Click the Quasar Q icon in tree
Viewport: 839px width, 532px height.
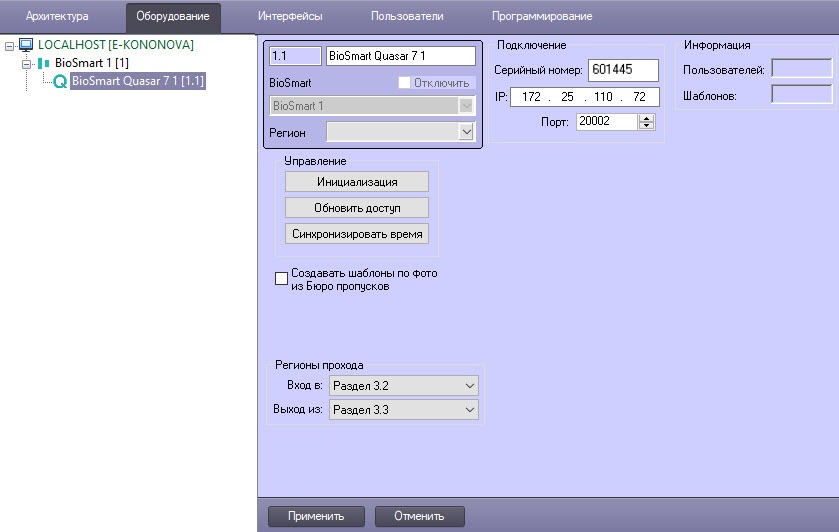pos(60,81)
